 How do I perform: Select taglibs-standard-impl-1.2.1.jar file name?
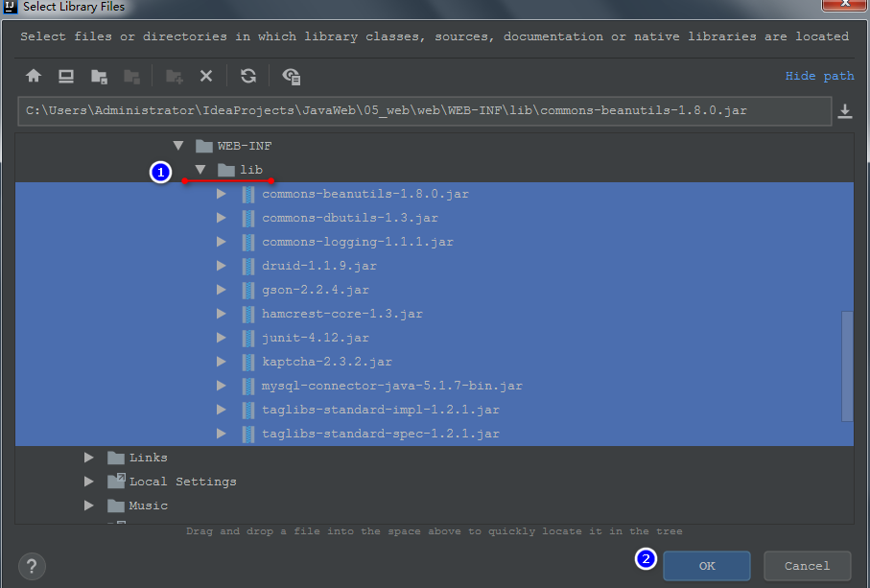[x=381, y=410]
